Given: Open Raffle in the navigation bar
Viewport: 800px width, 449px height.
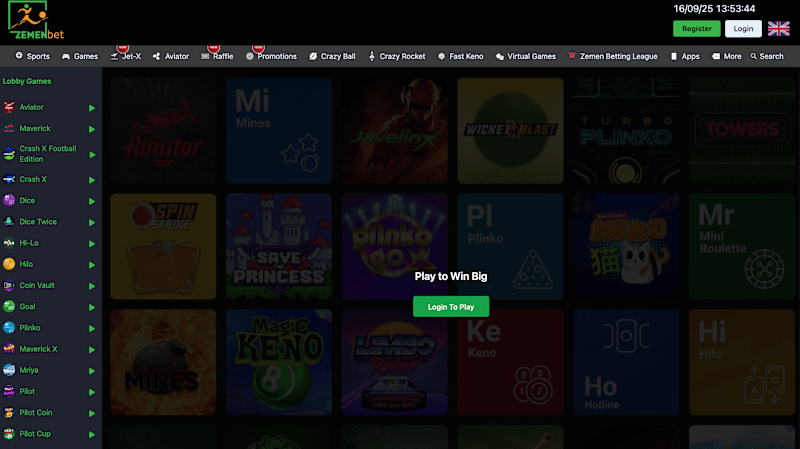Looking at the screenshot, I should pos(217,56).
